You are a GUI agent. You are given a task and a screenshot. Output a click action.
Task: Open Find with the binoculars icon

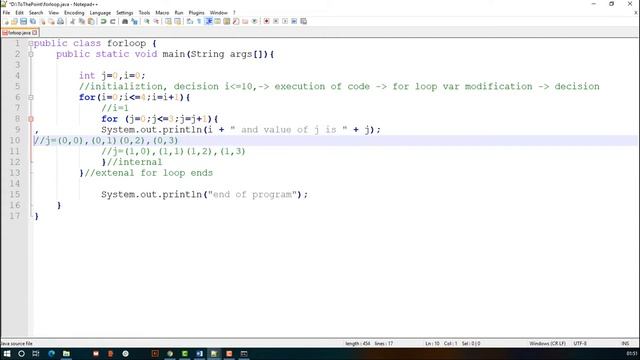125,21
